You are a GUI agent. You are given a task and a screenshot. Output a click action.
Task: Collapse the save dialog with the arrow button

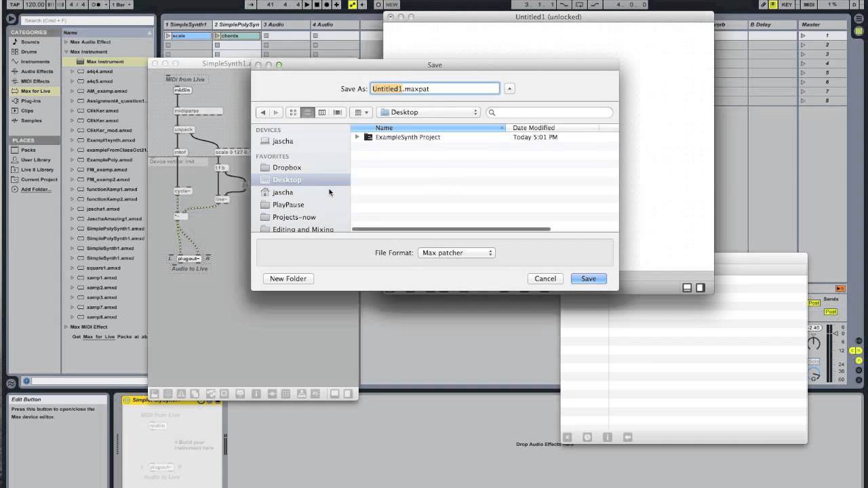coord(509,88)
